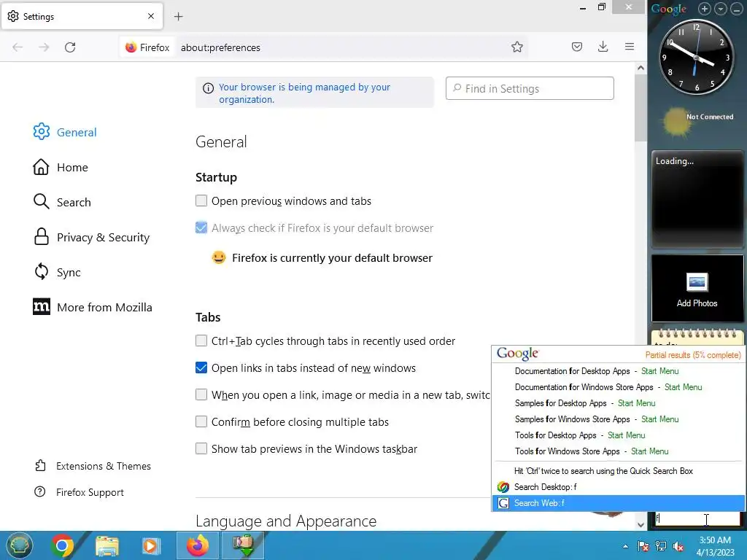This screenshot has width=747, height=560.
Task: Choose Search Web: f option
Action: 618,503
